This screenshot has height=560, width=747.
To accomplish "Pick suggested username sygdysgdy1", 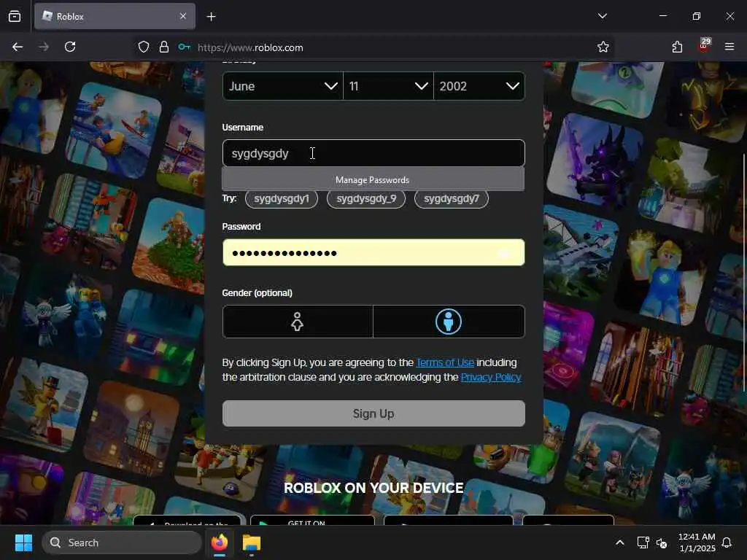I will (x=282, y=198).
